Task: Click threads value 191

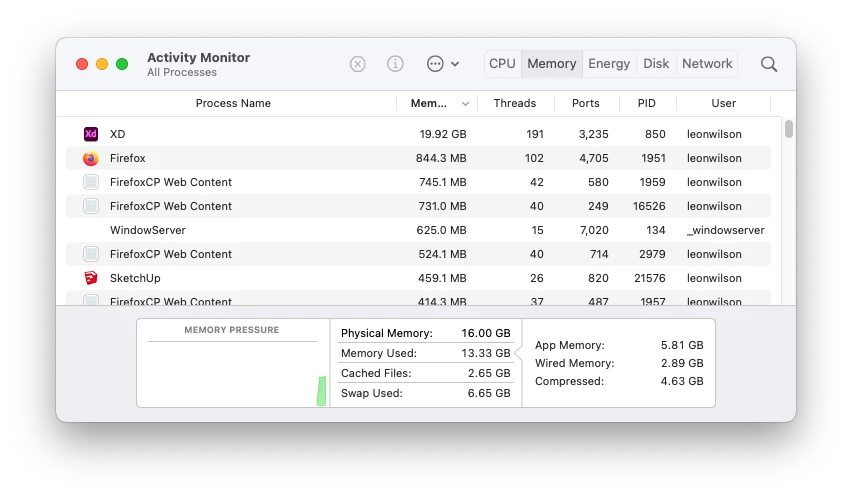Action: (535, 134)
